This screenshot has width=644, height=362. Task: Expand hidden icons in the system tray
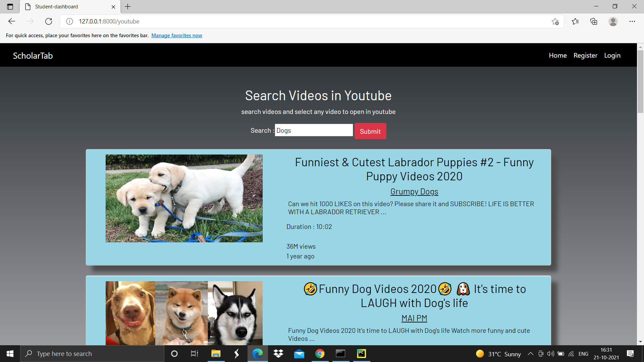530,354
